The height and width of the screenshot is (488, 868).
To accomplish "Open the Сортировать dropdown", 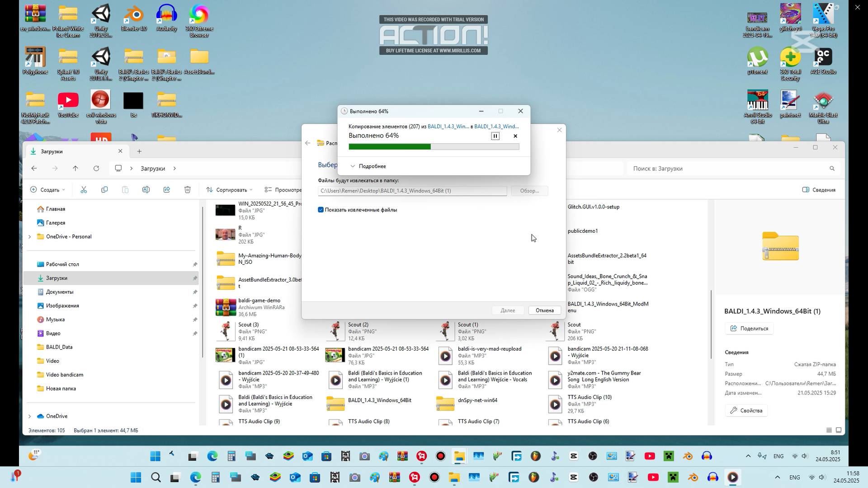I will point(229,190).
